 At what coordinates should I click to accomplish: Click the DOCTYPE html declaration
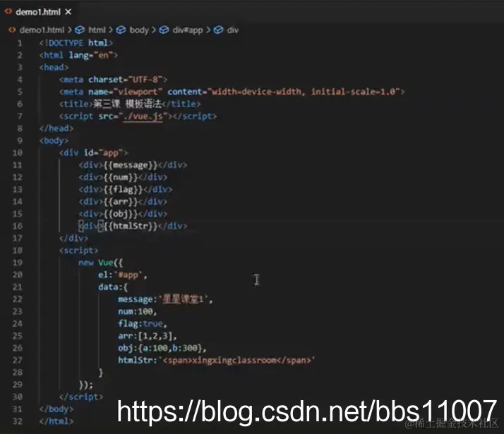(76, 43)
